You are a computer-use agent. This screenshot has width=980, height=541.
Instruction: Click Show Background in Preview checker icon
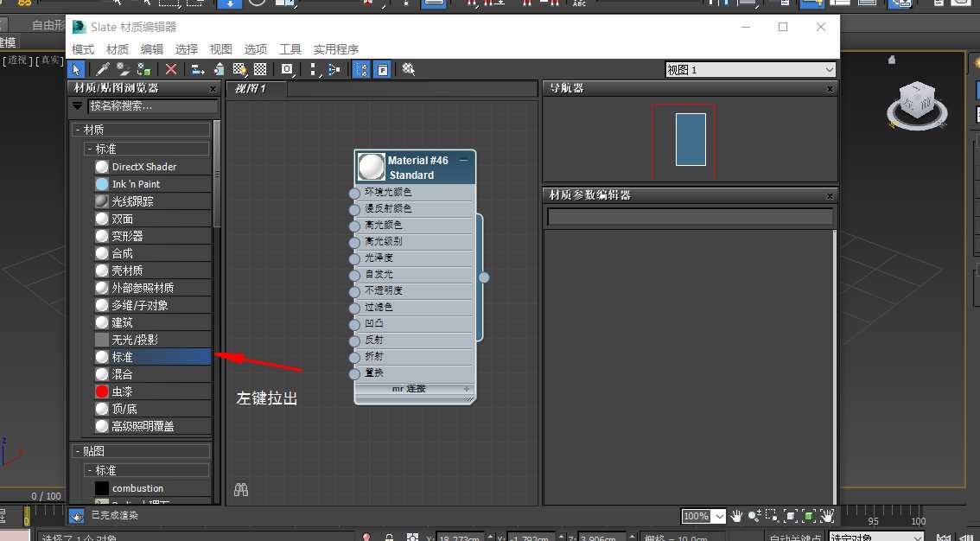point(260,69)
